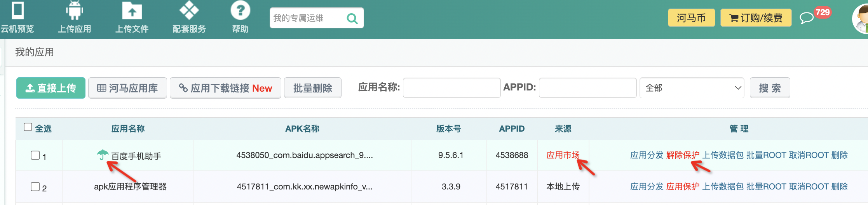Image resolution: width=868 pixels, height=205 pixels.
Task: Open the 云机预览 cloud phone preview icon
Action: 18,11
